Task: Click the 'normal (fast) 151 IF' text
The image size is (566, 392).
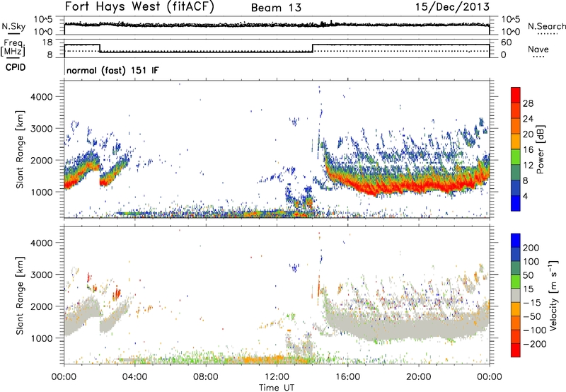Action: pos(112,70)
